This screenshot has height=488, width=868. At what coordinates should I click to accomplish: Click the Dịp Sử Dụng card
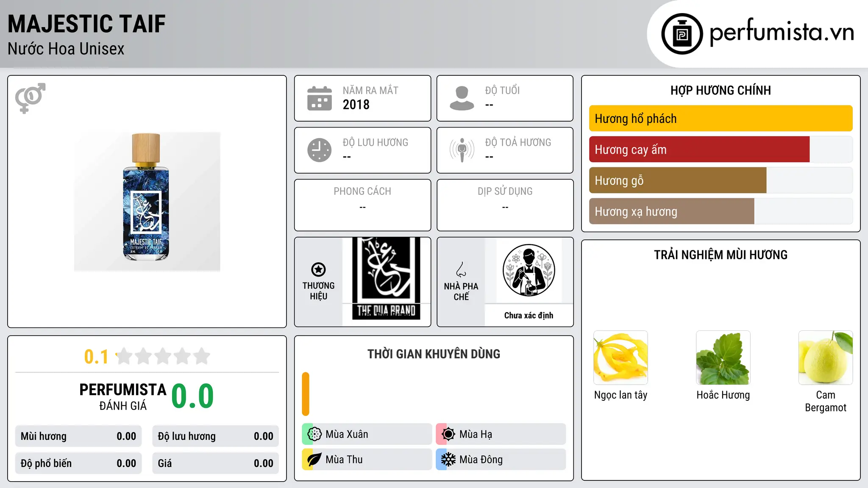point(505,205)
